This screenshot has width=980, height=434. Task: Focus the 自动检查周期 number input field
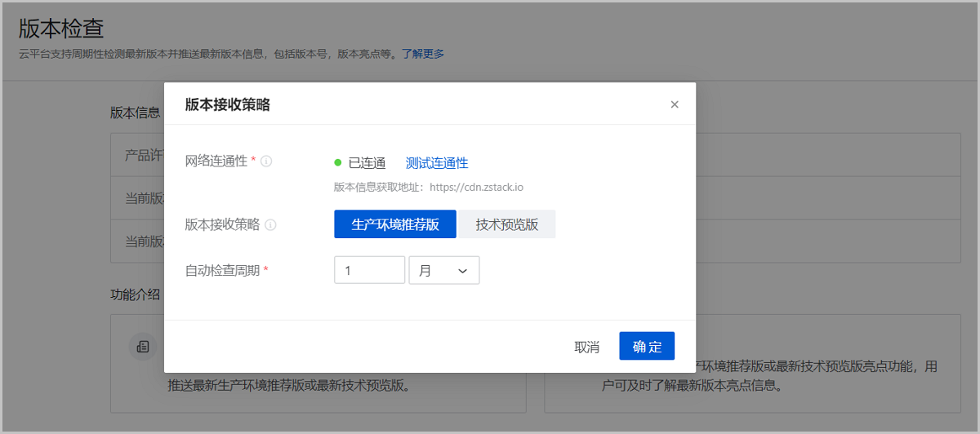pyautogui.click(x=369, y=271)
